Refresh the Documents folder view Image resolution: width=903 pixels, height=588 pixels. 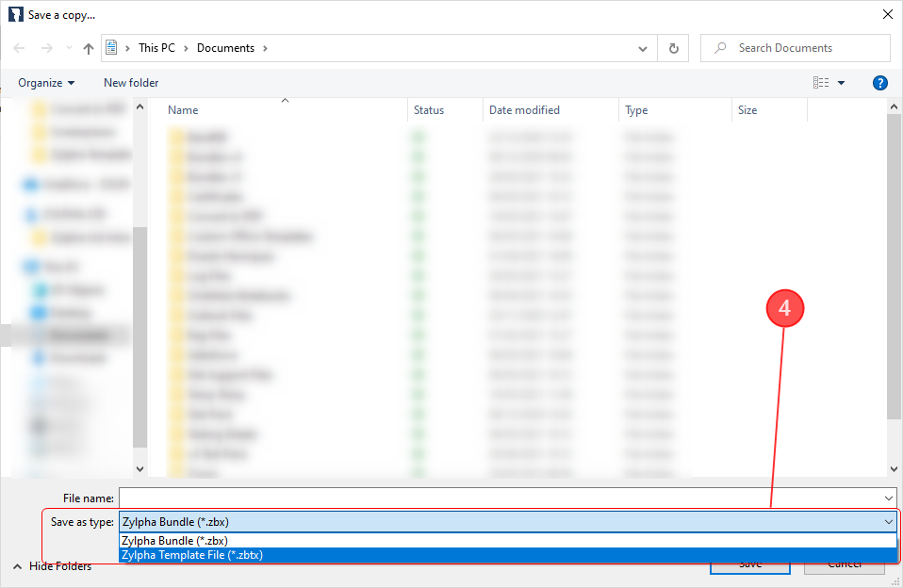(x=673, y=47)
